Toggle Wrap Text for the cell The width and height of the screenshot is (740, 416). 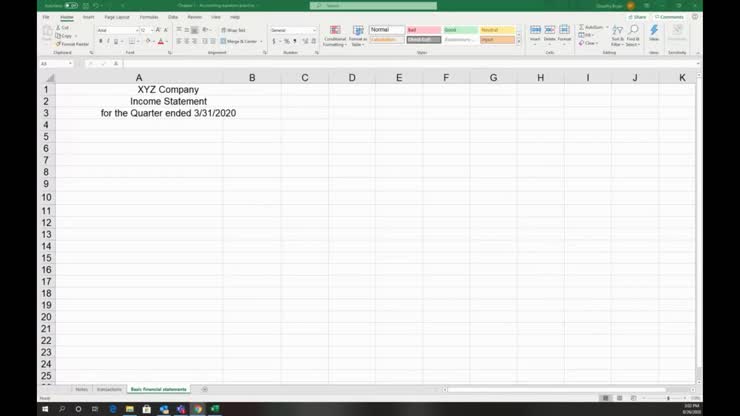[x=235, y=30]
